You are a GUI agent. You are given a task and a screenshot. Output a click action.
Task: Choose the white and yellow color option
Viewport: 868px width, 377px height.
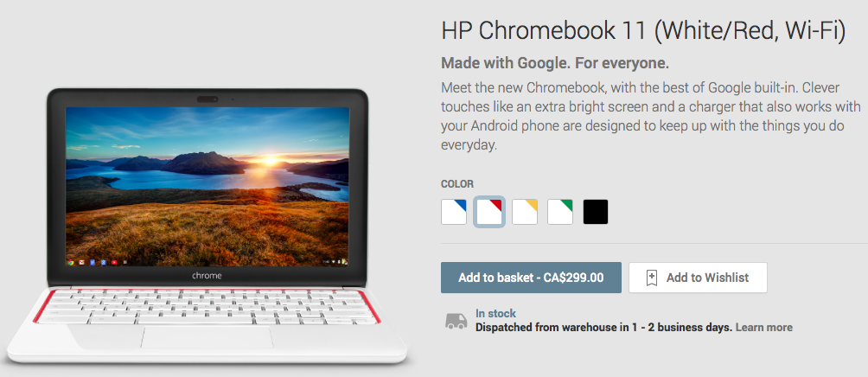525,212
